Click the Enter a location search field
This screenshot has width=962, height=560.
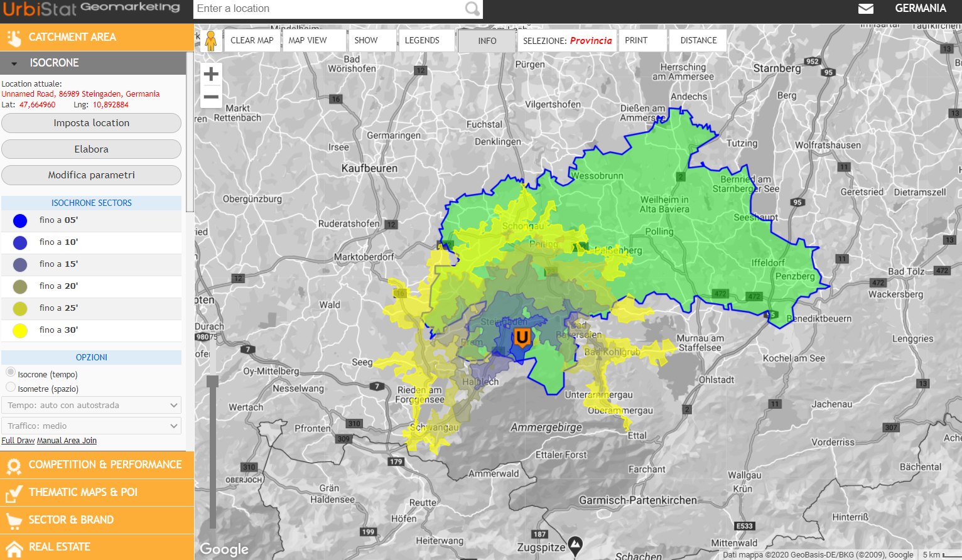tap(329, 9)
